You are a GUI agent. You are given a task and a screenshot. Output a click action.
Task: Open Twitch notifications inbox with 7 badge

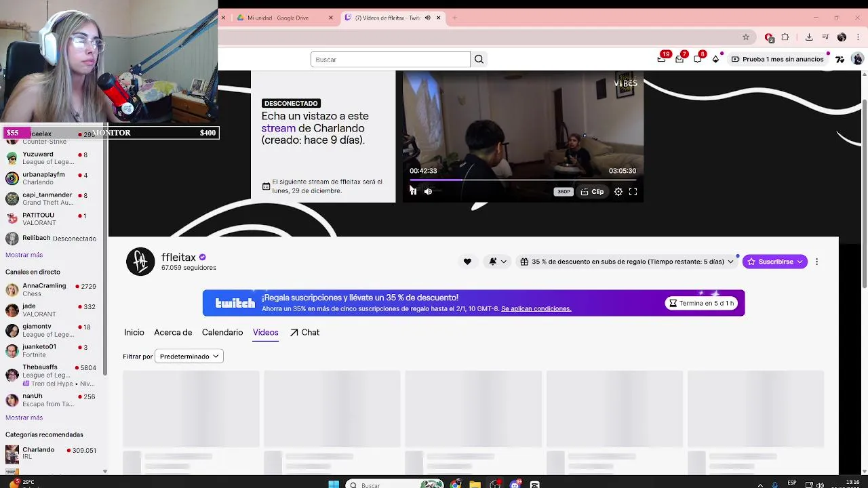click(679, 59)
